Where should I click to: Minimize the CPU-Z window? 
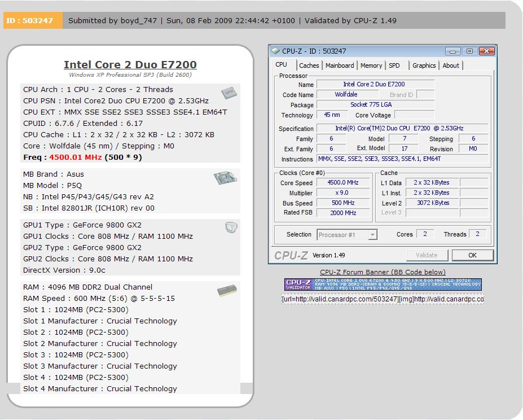(452, 51)
